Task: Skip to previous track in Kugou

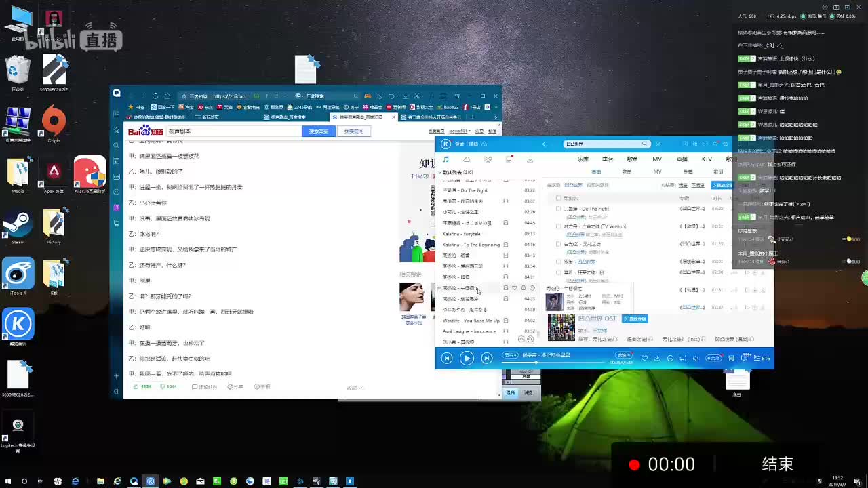Action: (x=447, y=358)
